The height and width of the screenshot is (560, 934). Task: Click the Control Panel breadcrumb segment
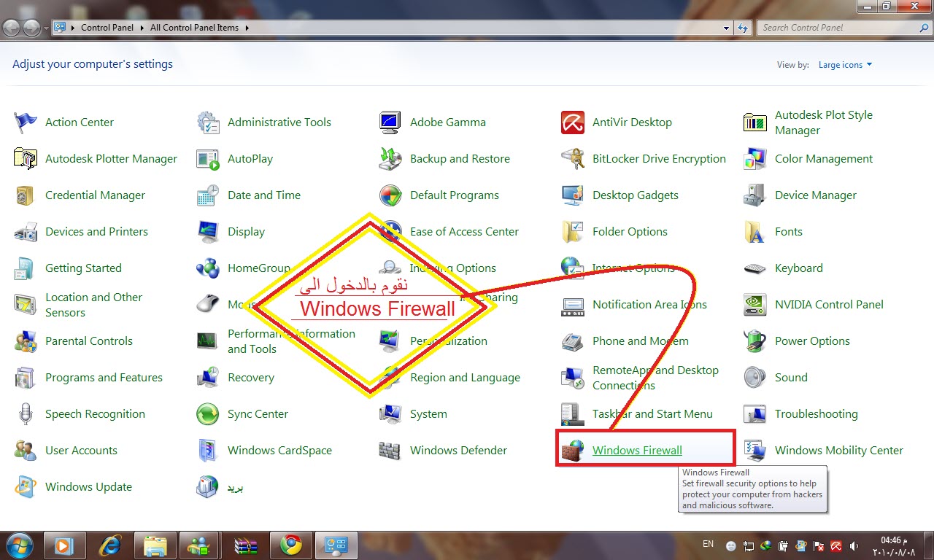107,28
